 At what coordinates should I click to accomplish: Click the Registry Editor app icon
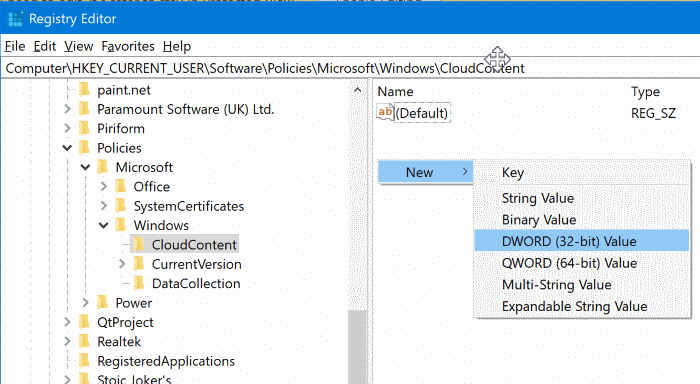tap(15, 19)
